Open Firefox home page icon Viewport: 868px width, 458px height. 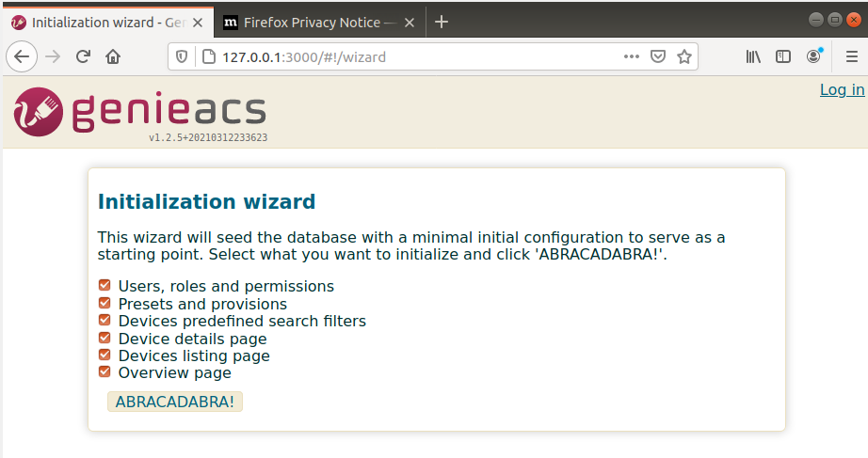coord(113,56)
